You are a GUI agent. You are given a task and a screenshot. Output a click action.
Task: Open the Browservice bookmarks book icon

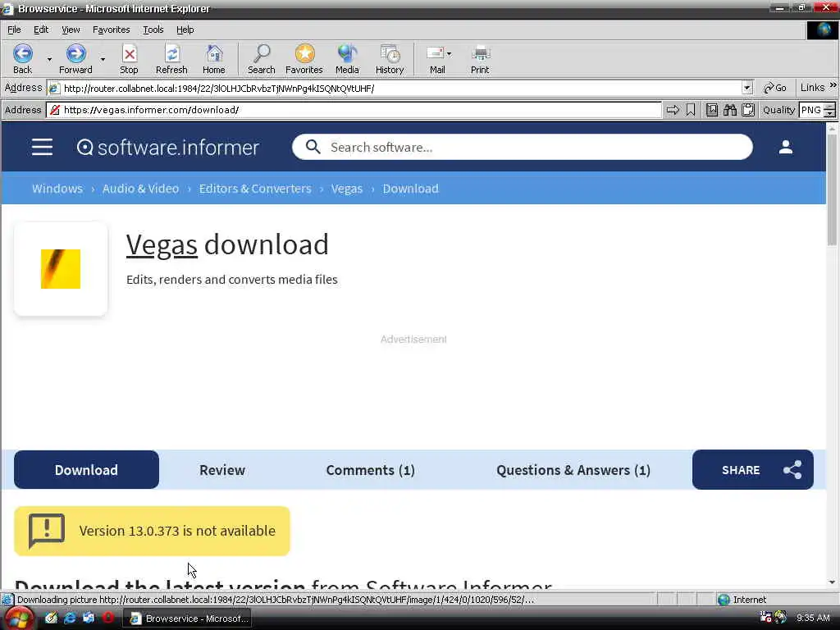(x=712, y=110)
